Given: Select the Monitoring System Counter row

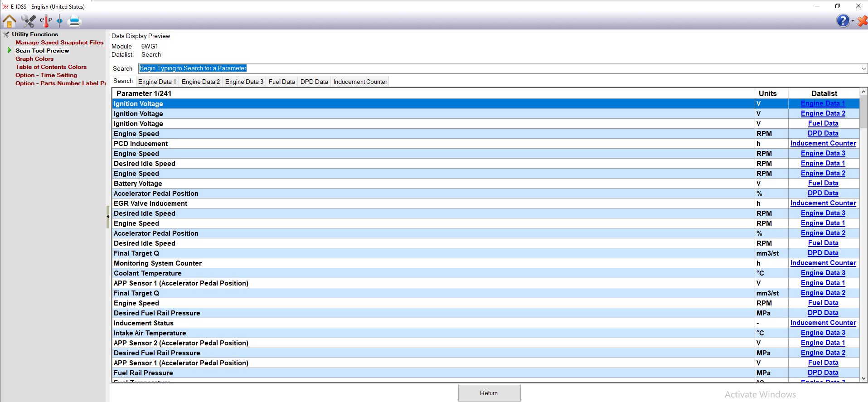Looking at the screenshot, I should pyautogui.click(x=485, y=263).
